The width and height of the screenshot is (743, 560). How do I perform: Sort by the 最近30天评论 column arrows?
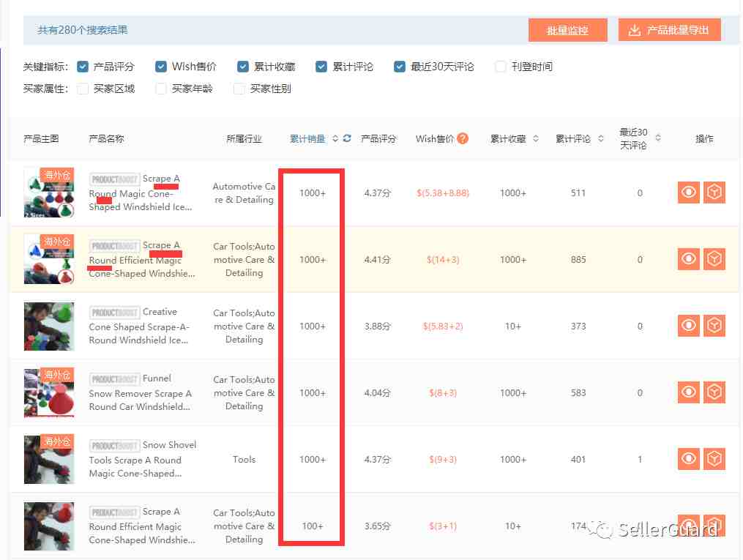pyautogui.click(x=658, y=138)
